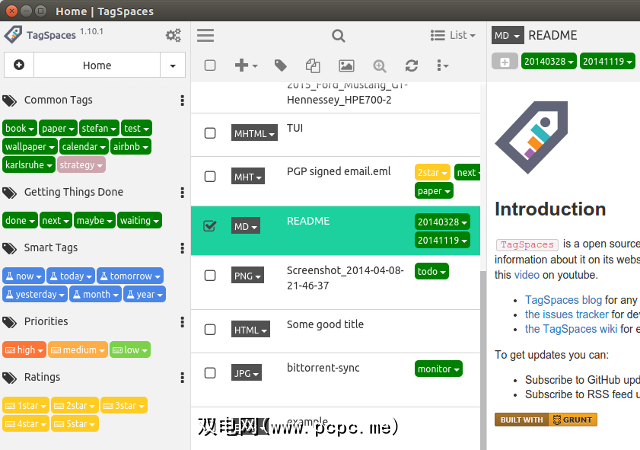640x450 pixels.
Task: Click the hamburger menu icon
Action: [x=205, y=35]
